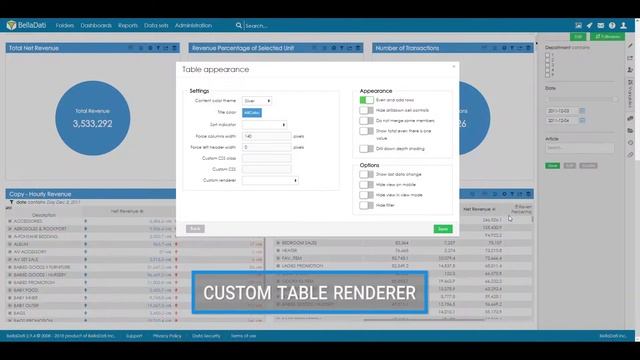This screenshot has height=360, width=640.
Task: Open Privacy Policy footer link
Action: 167,336
